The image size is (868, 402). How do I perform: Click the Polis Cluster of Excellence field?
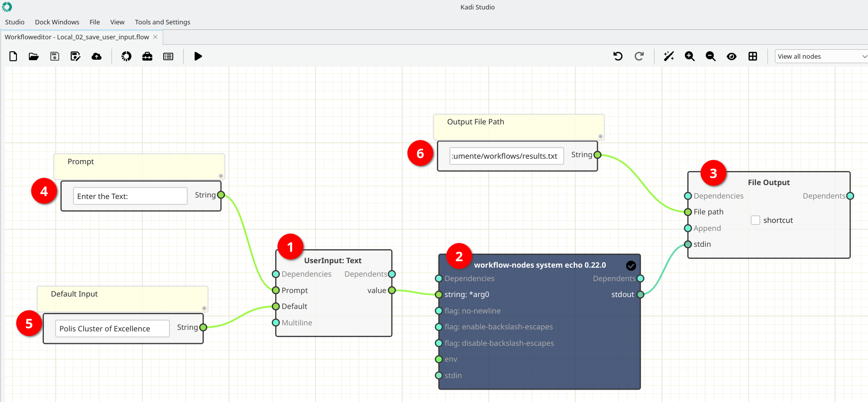(x=112, y=328)
